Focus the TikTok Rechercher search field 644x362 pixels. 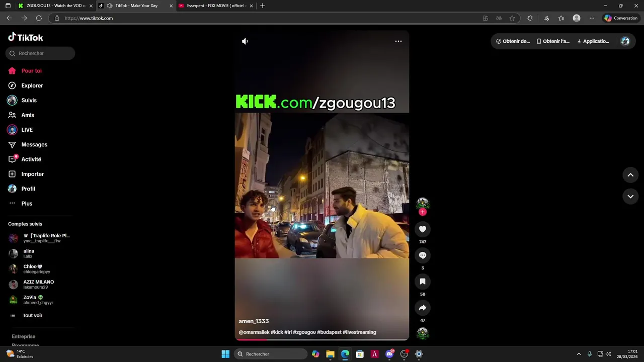click(40, 53)
